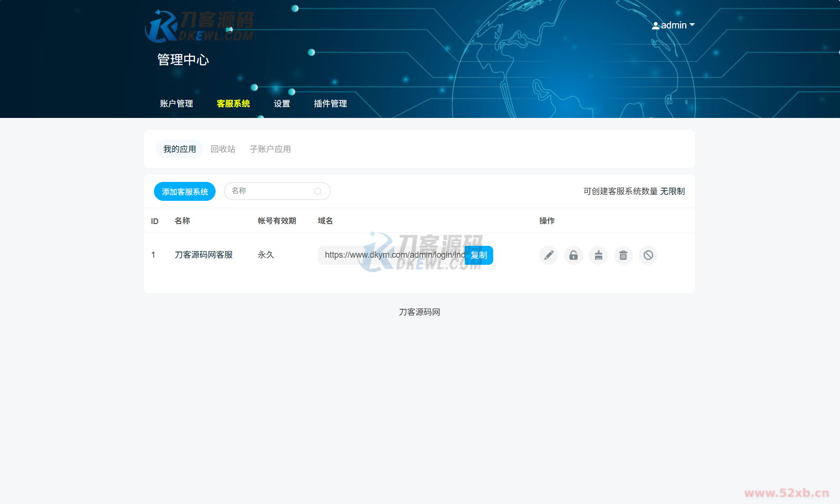Click the pencil edit icon for 刀客源码网客服
840x504 pixels.
548,255
